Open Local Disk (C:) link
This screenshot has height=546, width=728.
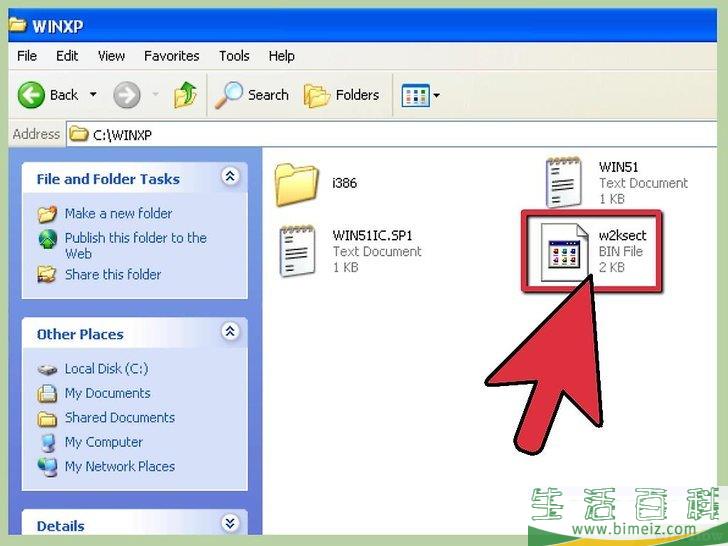pos(106,369)
